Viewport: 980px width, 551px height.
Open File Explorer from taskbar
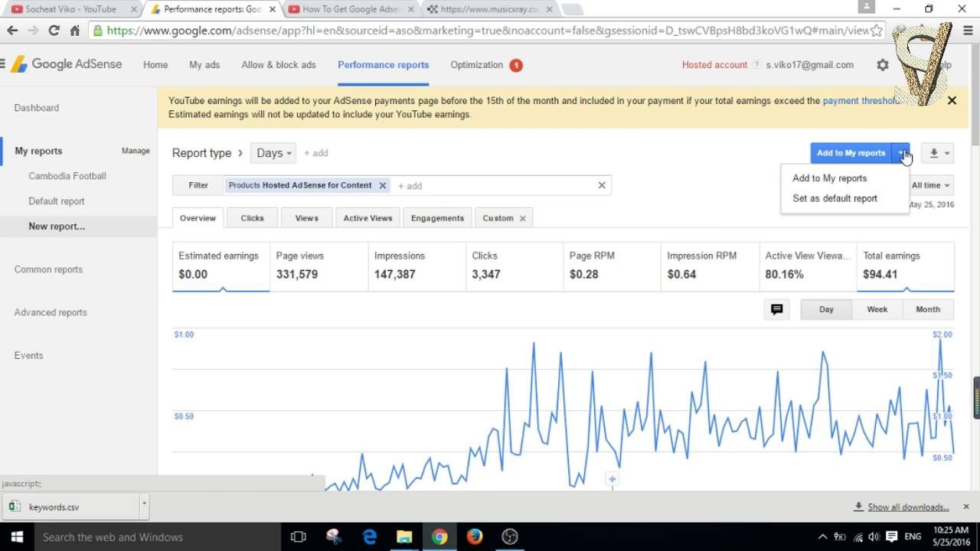(x=404, y=536)
